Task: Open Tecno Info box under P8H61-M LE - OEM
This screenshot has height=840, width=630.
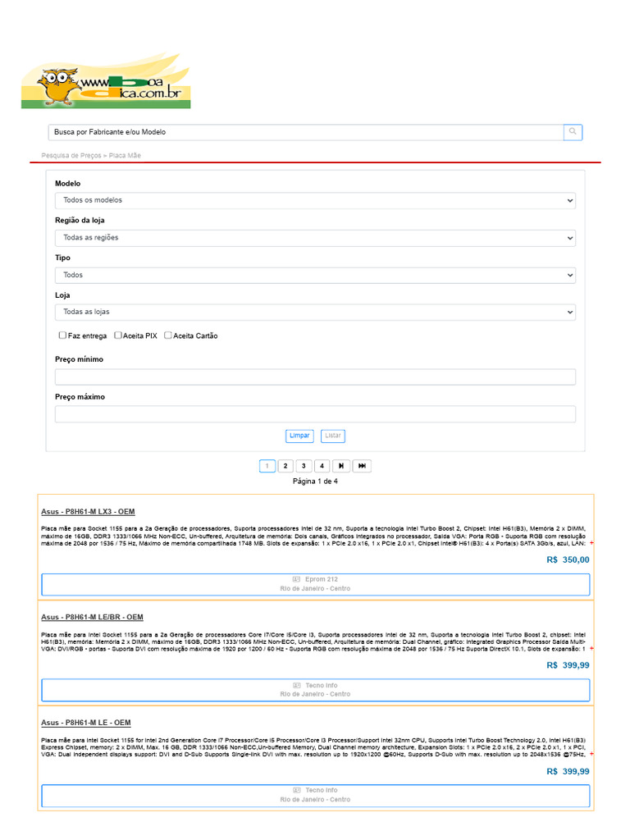Action: point(316,796)
